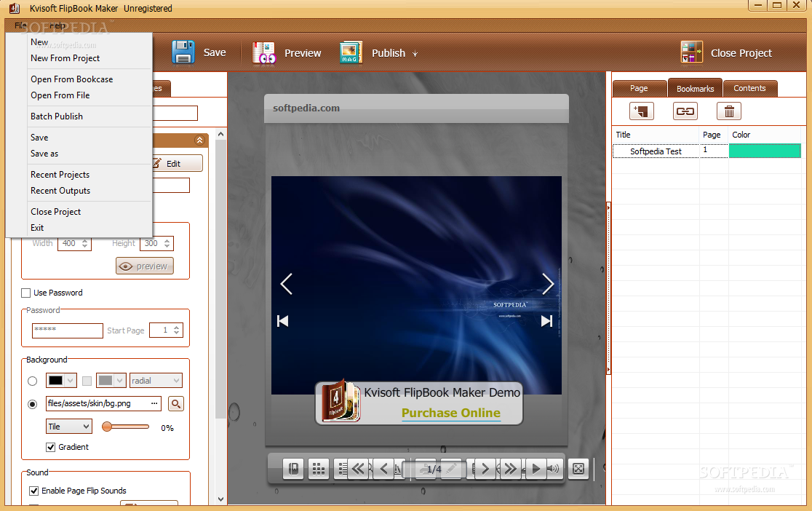Toggle fullscreen icon in bottom bar
The image size is (812, 511).
point(578,469)
